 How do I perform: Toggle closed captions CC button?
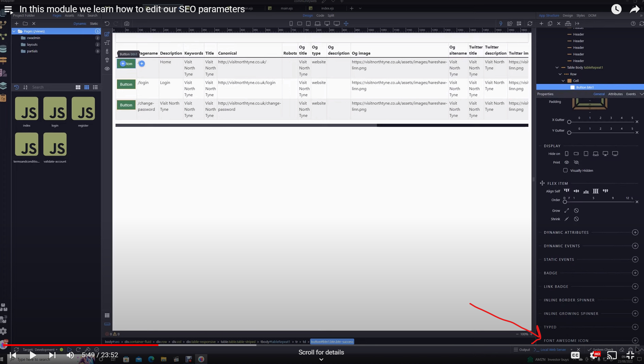pyautogui.click(x=575, y=355)
